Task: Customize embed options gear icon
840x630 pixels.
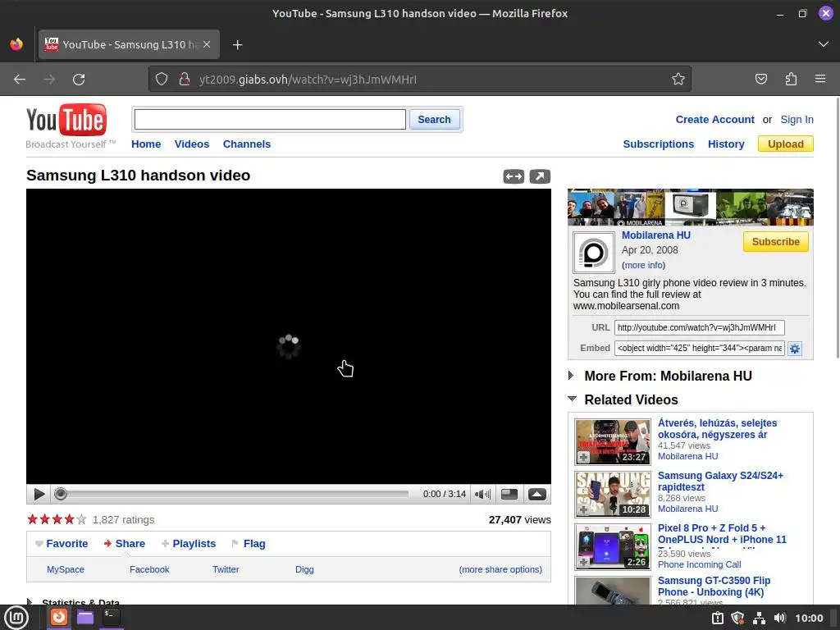Action: point(795,349)
